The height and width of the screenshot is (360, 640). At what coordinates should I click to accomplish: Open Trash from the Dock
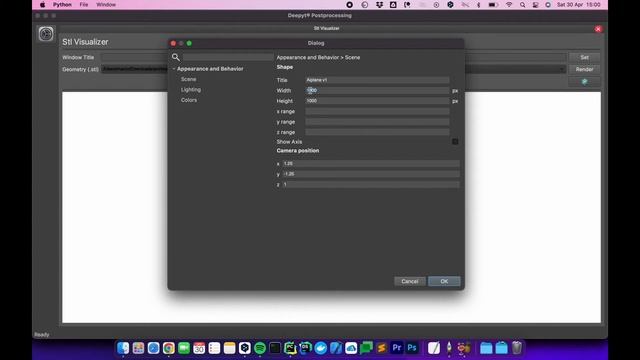tap(517, 348)
